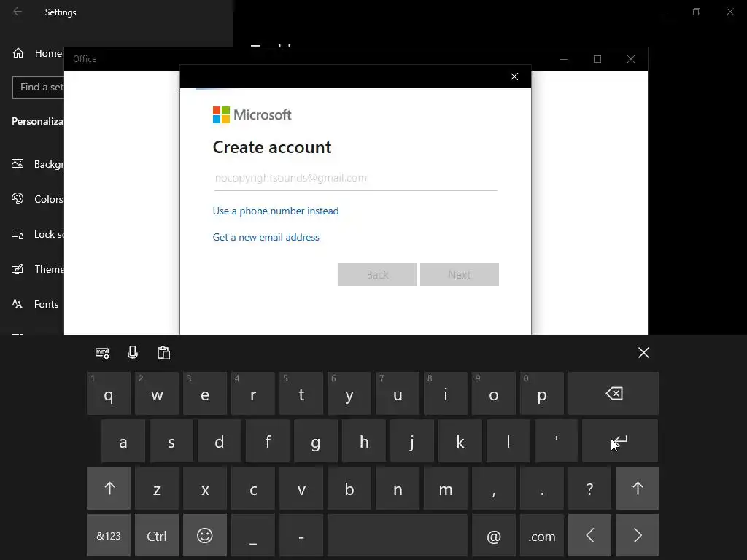This screenshot has height=560, width=747.
Task: Maximize the Office window
Action: pos(597,59)
